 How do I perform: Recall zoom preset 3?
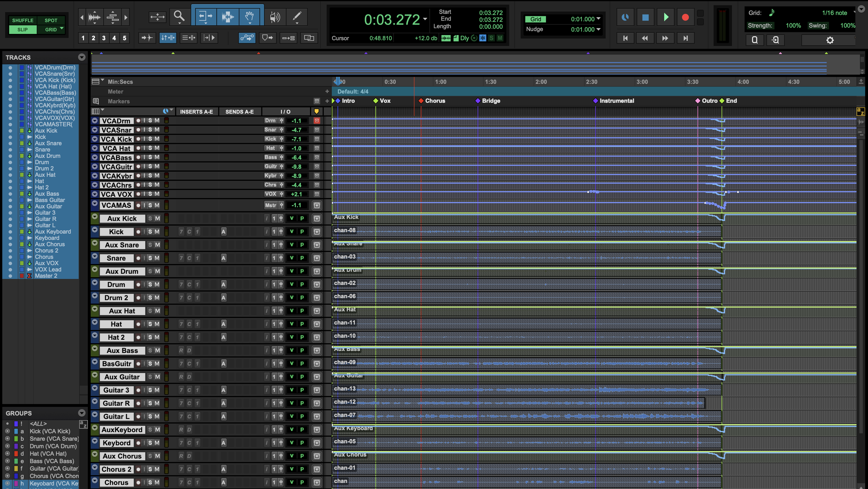coord(103,38)
